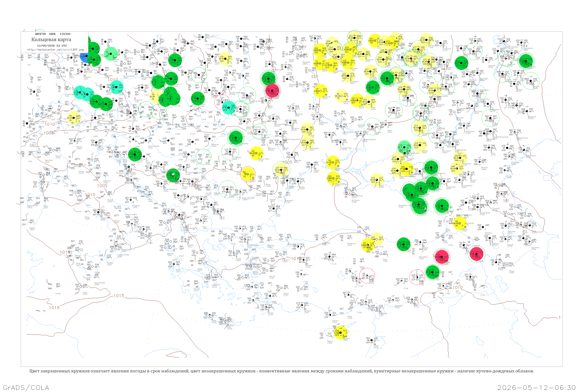
Task: Select the header code 'QBSF98 UAOL 120300'
Action: tap(53, 34)
